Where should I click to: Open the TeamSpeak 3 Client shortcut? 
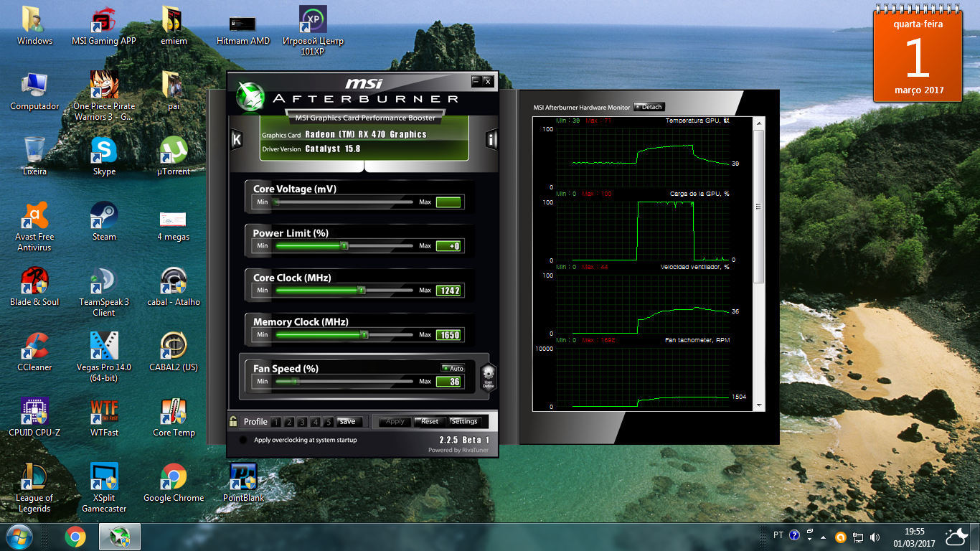104,292
